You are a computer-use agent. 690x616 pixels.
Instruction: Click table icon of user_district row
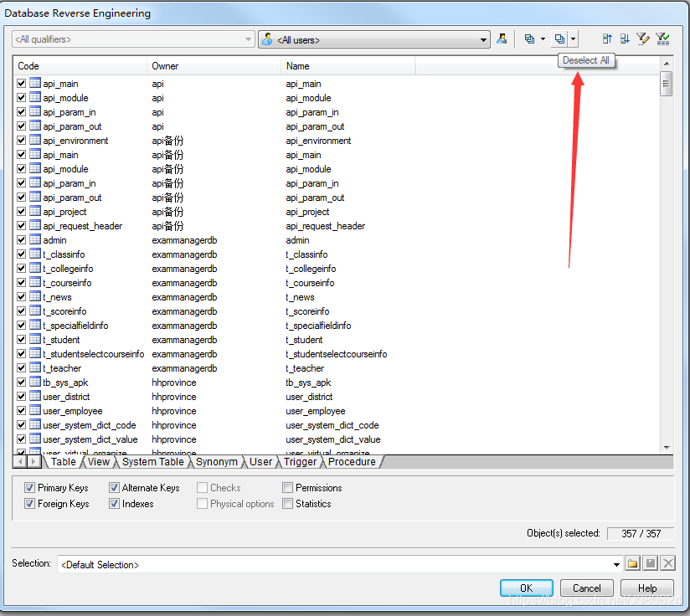tap(35, 396)
